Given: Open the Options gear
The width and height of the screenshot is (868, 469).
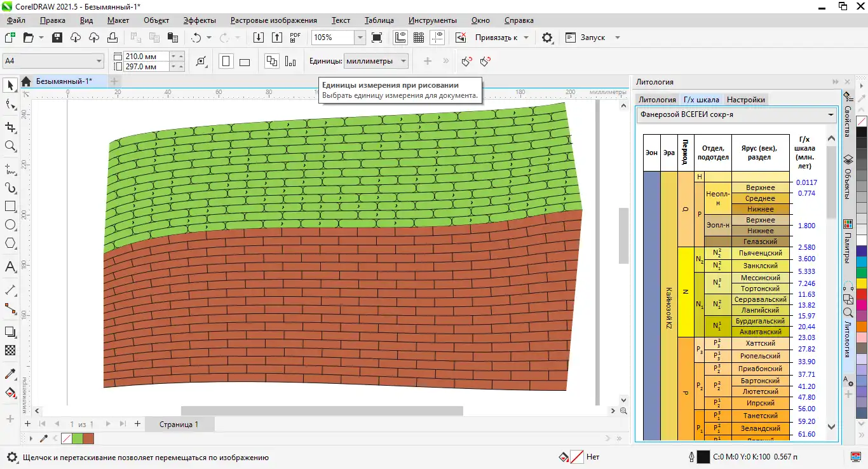Looking at the screenshot, I should point(547,37).
